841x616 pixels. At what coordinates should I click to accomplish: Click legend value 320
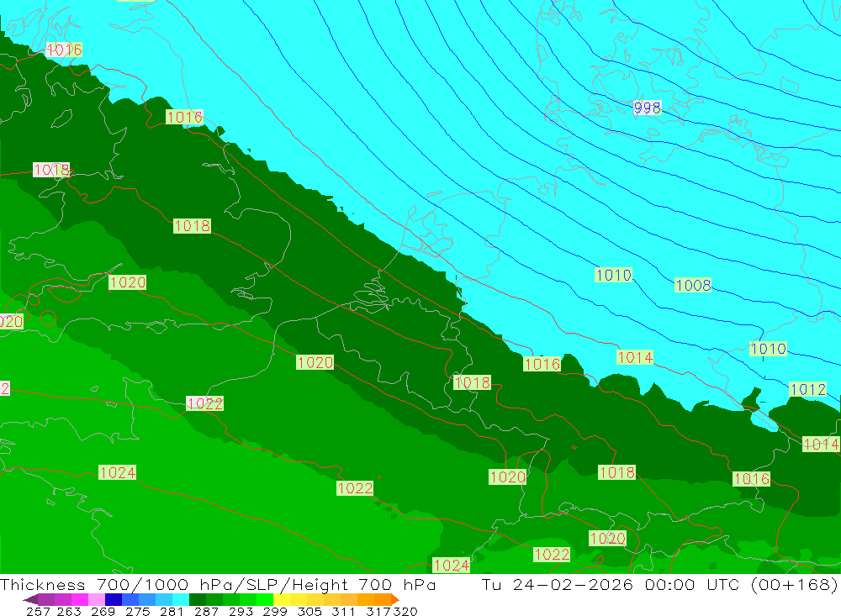point(405,611)
